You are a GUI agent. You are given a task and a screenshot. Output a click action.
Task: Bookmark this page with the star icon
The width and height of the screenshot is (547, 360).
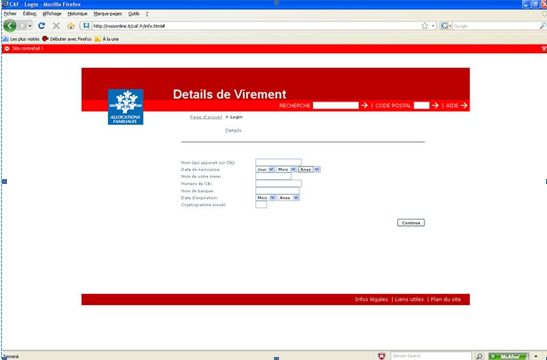coord(425,26)
